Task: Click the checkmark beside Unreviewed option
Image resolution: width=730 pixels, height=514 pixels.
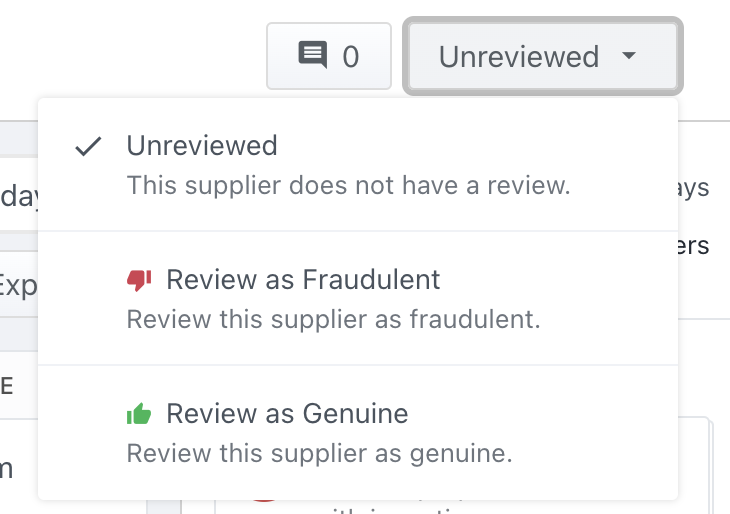Action: (89, 146)
